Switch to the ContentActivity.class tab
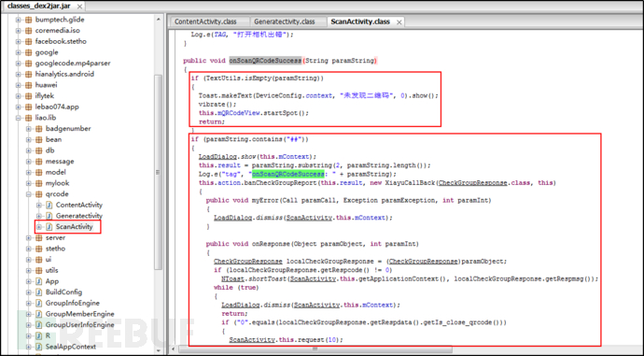644x356 pixels. 209,21
